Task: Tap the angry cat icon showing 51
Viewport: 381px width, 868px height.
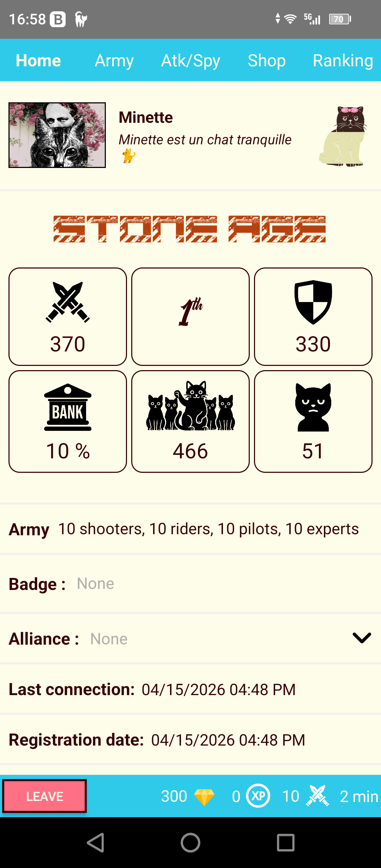Action: pos(313,407)
